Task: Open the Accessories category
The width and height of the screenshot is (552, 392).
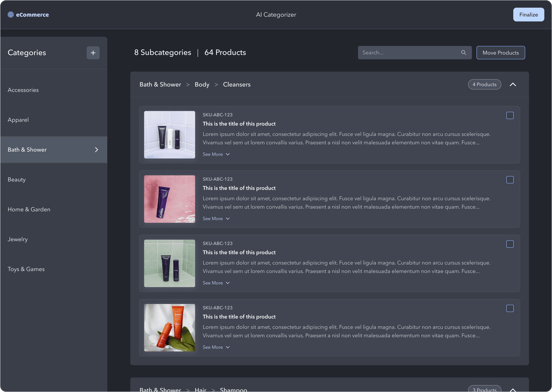Action: point(23,90)
